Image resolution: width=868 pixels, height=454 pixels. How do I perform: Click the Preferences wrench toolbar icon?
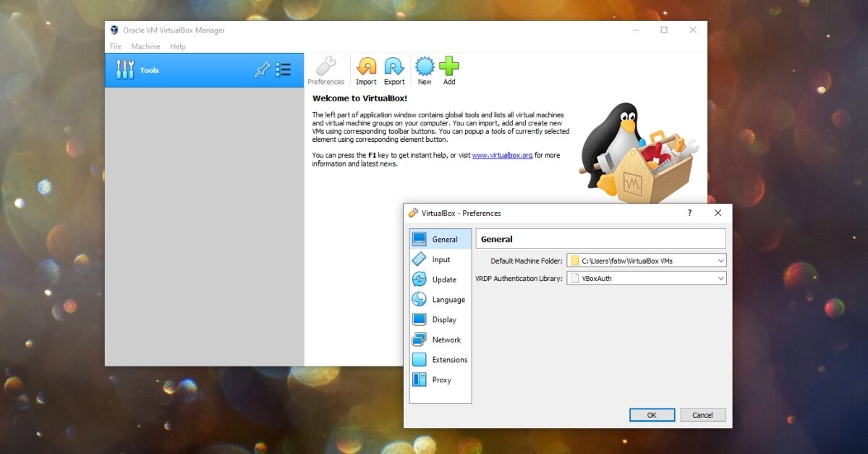tap(325, 67)
